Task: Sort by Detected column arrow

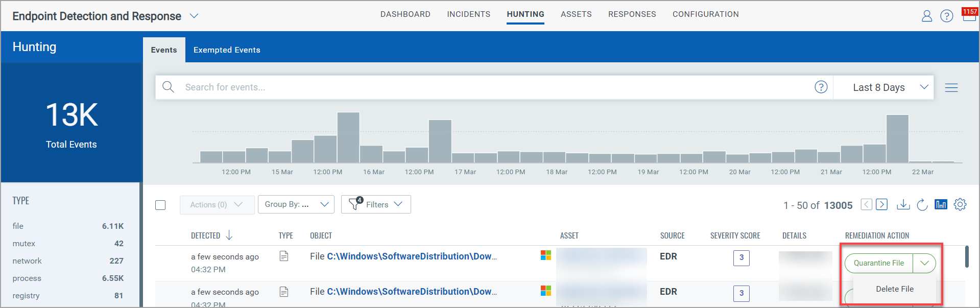Action: [x=229, y=235]
